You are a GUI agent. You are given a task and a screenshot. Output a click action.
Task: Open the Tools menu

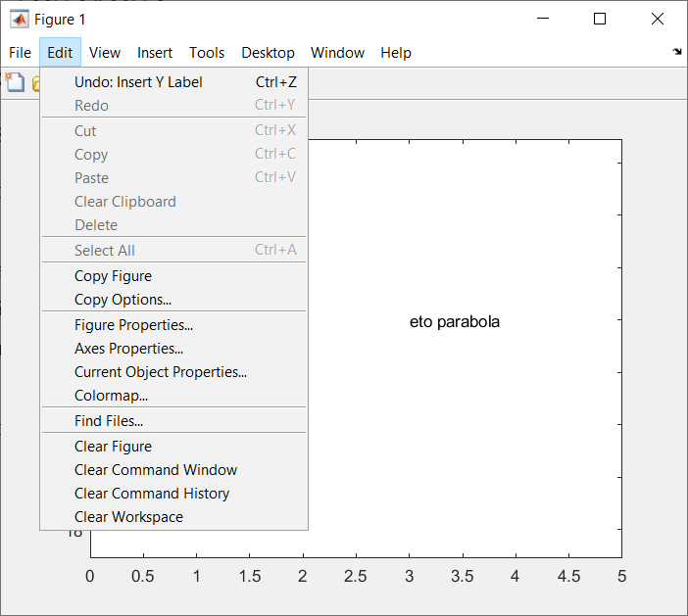(x=207, y=53)
